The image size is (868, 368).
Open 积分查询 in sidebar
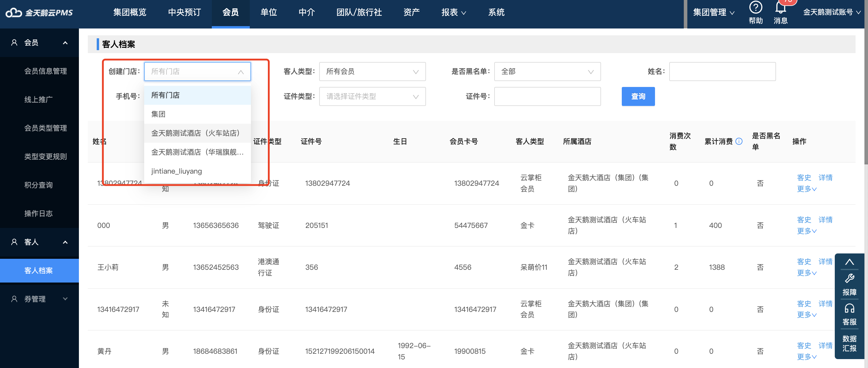tap(38, 185)
